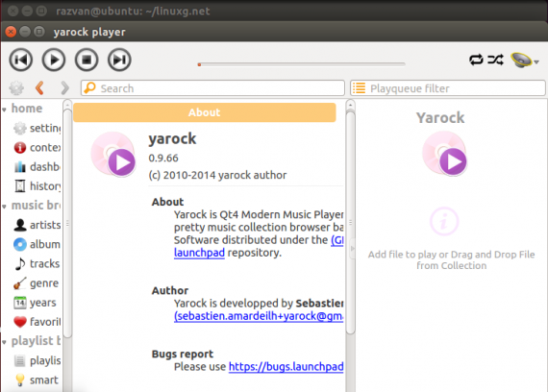The width and height of the screenshot is (548, 392).
Task: Collapse the music browser section
Action: click(x=4, y=207)
